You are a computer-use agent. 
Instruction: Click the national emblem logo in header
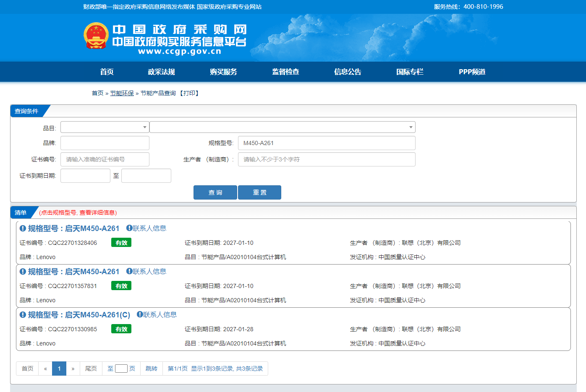tap(96, 36)
